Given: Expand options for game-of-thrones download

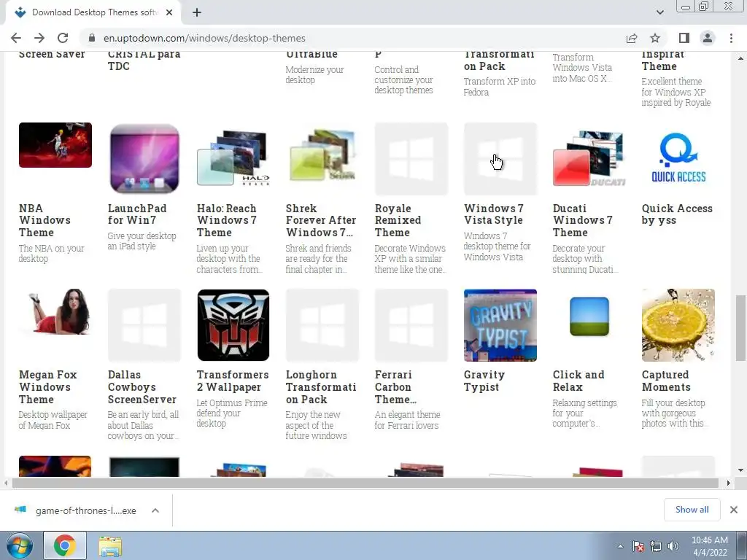Looking at the screenshot, I should [x=155, y=510].
